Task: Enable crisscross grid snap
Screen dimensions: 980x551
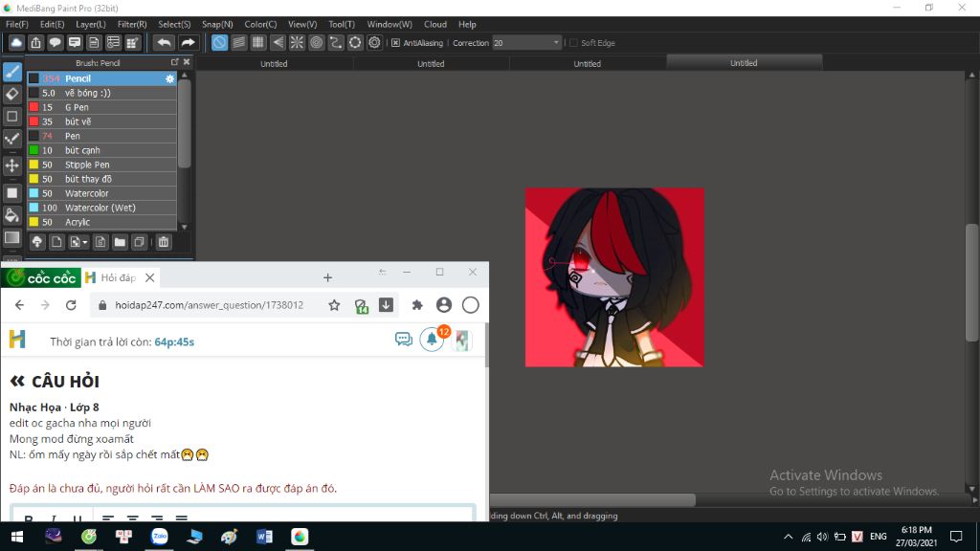Action: [x=258, y=42]
